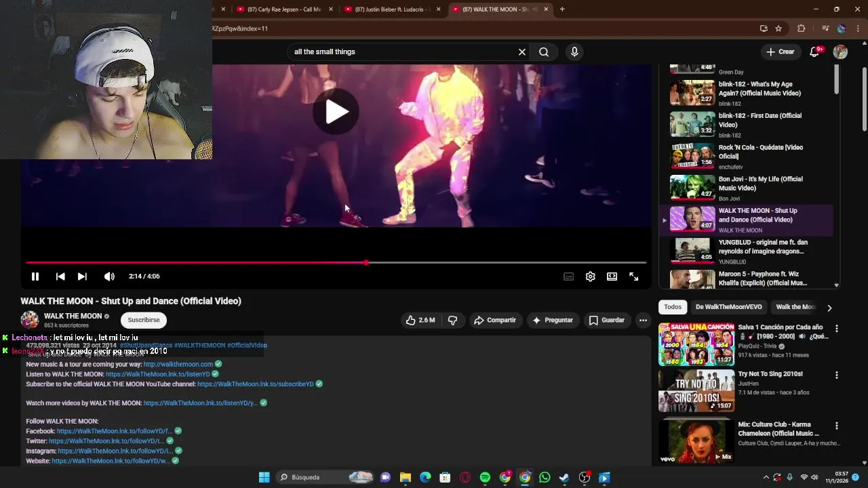The width and height of the screenshot is (868, 488).
Task: Clear the YouTube search box text
Action: tap(522, 52)
